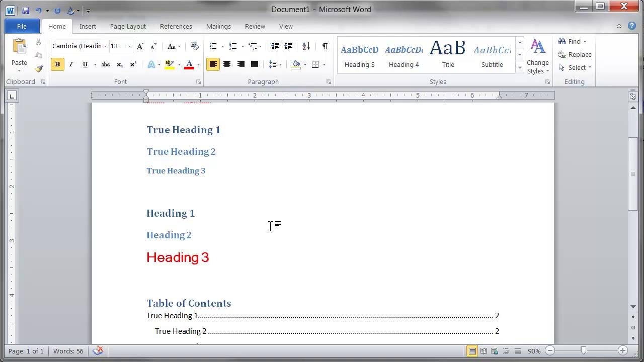The width and height of the screenshot is (644, 362).
Task: Click the vertical scrollbar thumb
Action: pyautogui.click(x=633, y=174)
